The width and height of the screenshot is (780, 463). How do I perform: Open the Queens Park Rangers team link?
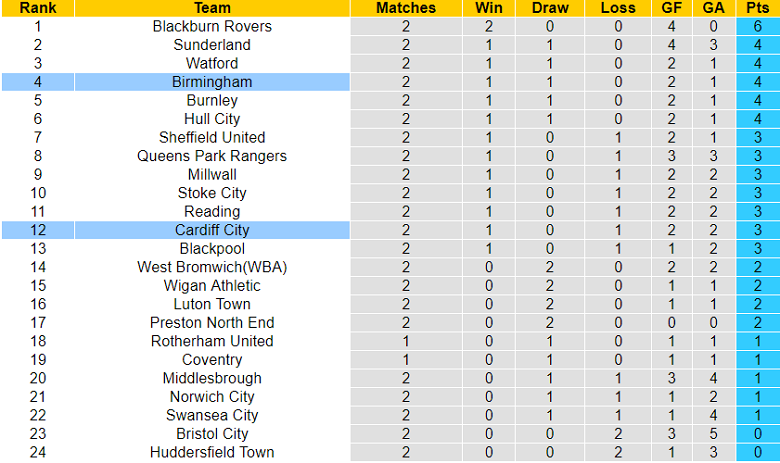(212, 156)
